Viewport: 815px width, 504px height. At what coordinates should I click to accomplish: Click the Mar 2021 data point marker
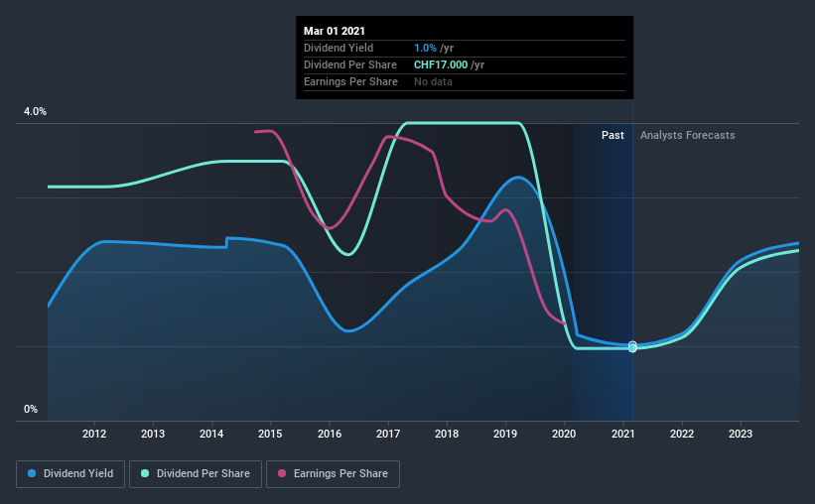tap(632, 346)
